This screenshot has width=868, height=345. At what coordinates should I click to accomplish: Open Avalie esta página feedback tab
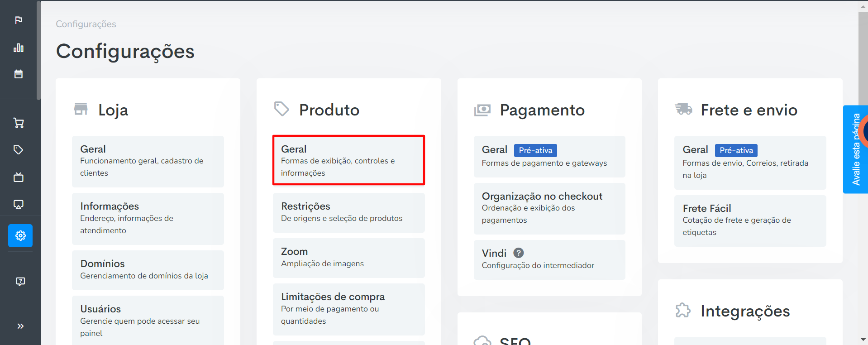[855, 149]
